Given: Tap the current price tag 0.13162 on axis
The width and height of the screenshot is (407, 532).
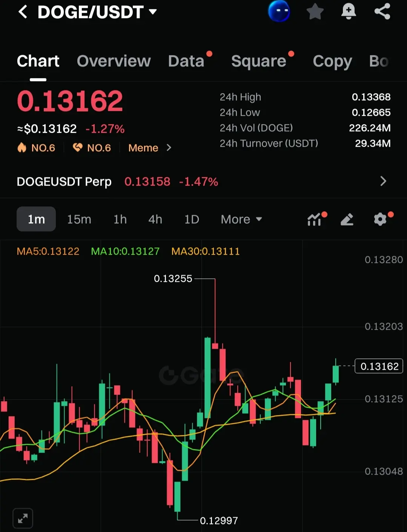Looking at the screenshot, I should (x=379, y=366).
